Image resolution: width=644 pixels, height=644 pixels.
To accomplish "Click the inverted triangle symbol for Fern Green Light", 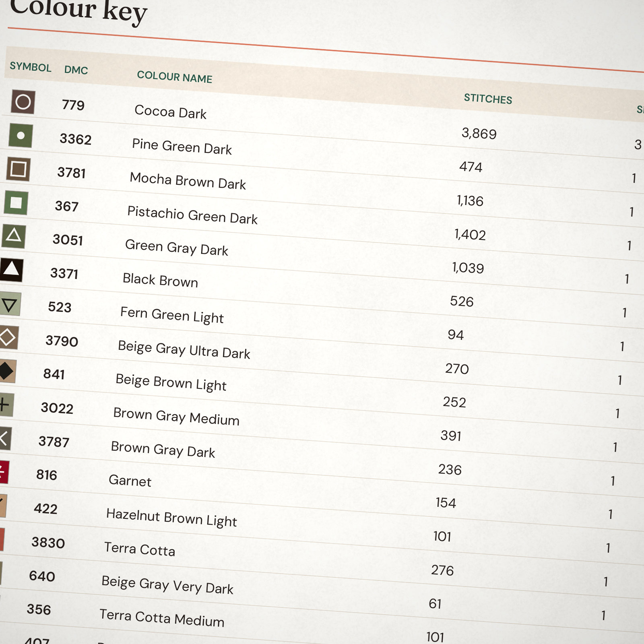I will pos(10,304).
